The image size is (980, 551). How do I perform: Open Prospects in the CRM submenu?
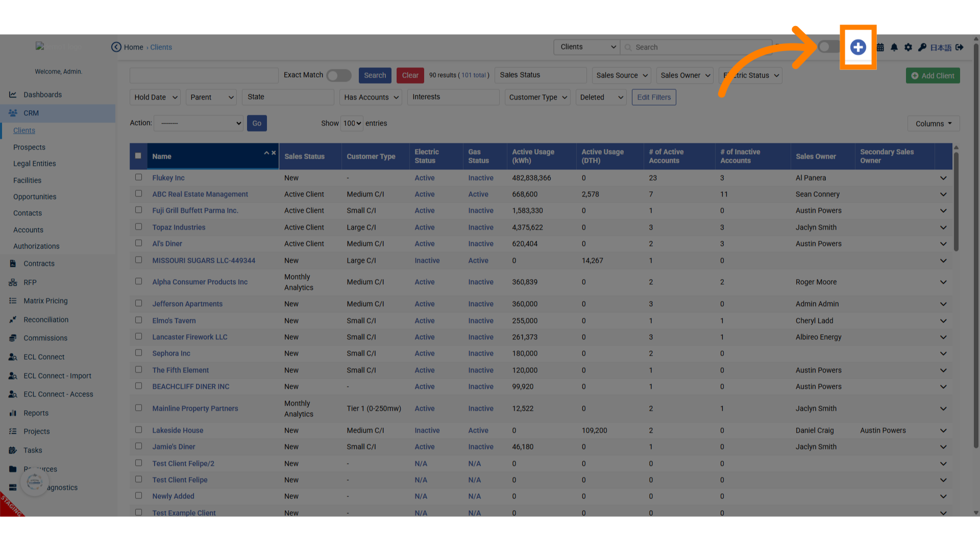point(29,147)
